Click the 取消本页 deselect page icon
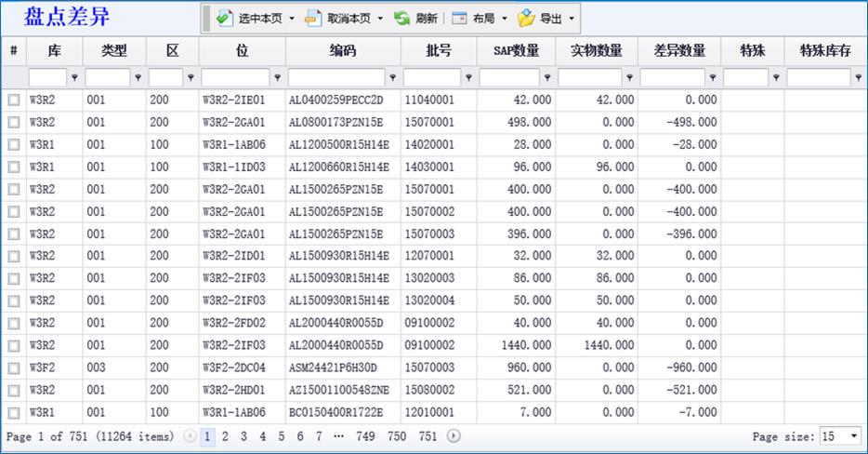This screenshot has width=868, height=454. click(313, 18)
